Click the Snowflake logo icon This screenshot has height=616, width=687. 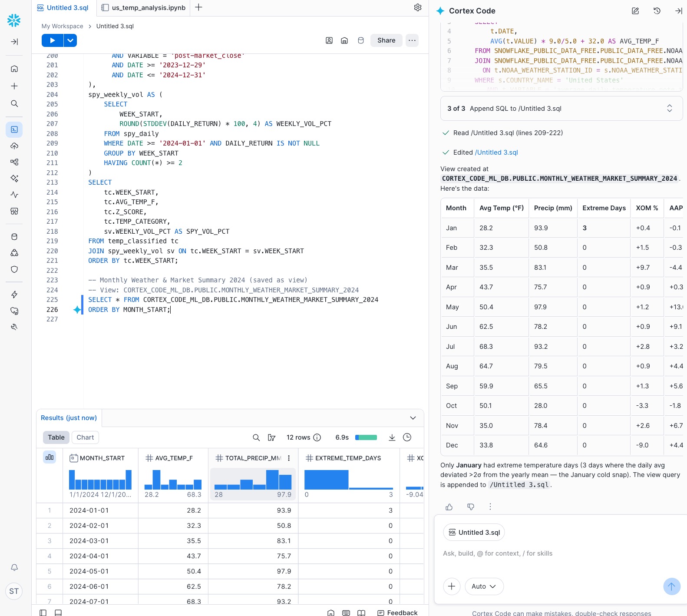(14, 20)
